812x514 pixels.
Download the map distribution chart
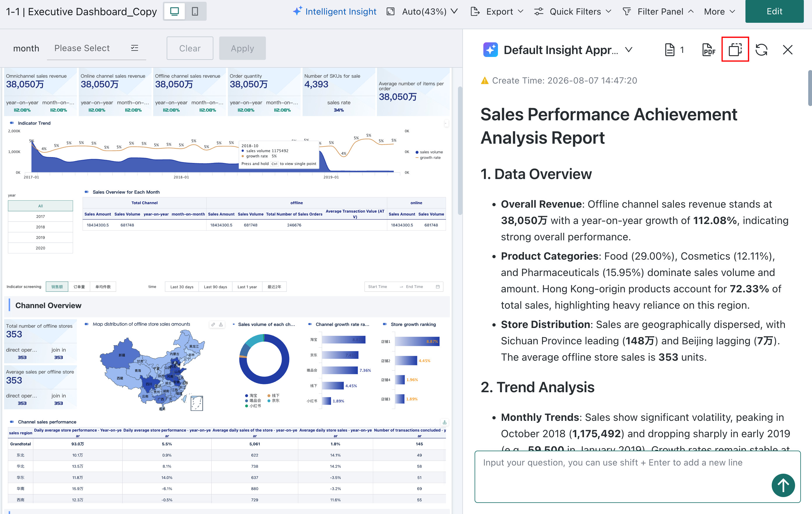[x=221, y=324]
